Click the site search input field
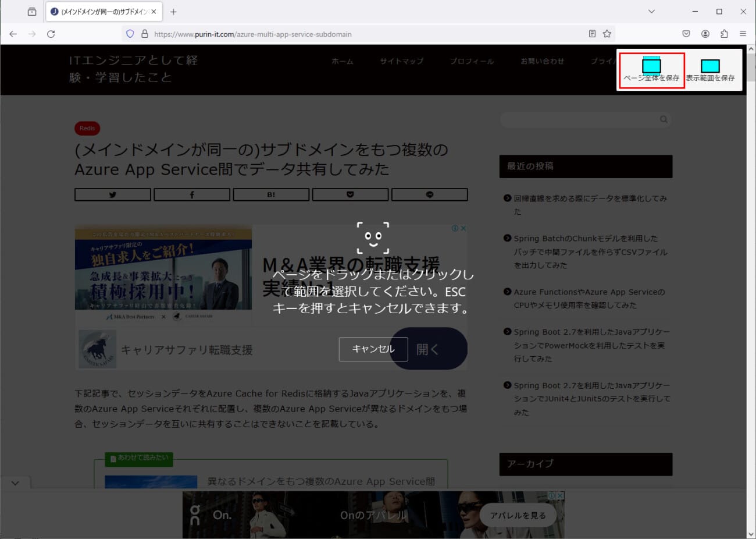The image size is (756, 539). point(579,119)
